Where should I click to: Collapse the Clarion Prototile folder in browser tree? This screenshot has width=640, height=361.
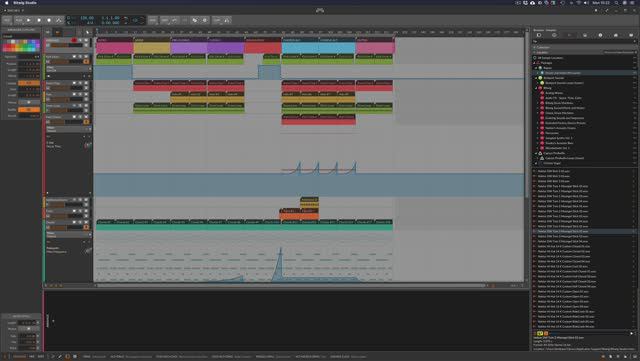pos(536,153)
